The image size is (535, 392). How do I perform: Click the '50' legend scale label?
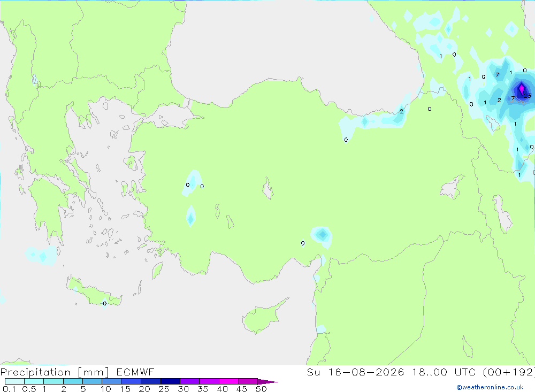[261, 389]
